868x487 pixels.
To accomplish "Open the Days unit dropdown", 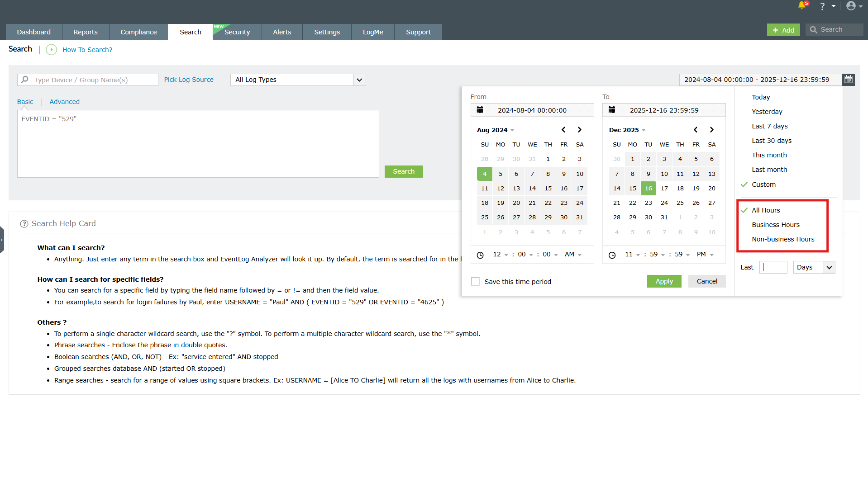I will click(814, 267).
